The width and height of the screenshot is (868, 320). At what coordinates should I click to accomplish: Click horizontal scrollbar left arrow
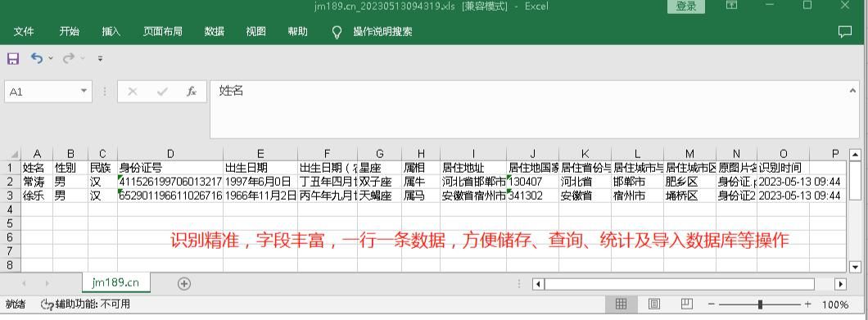coord(538,284)
